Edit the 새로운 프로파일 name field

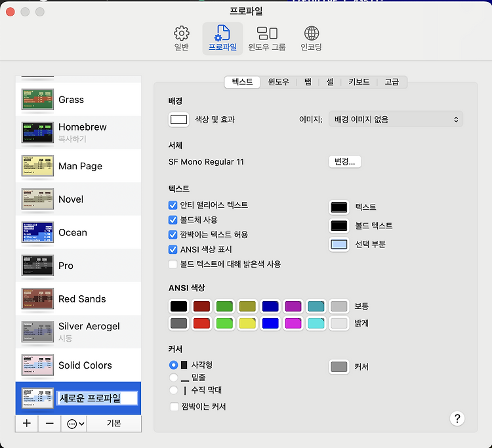point(97,398)
